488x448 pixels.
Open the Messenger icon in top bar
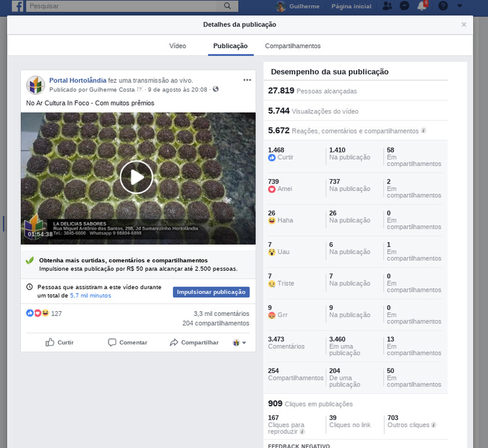point(405,6)
